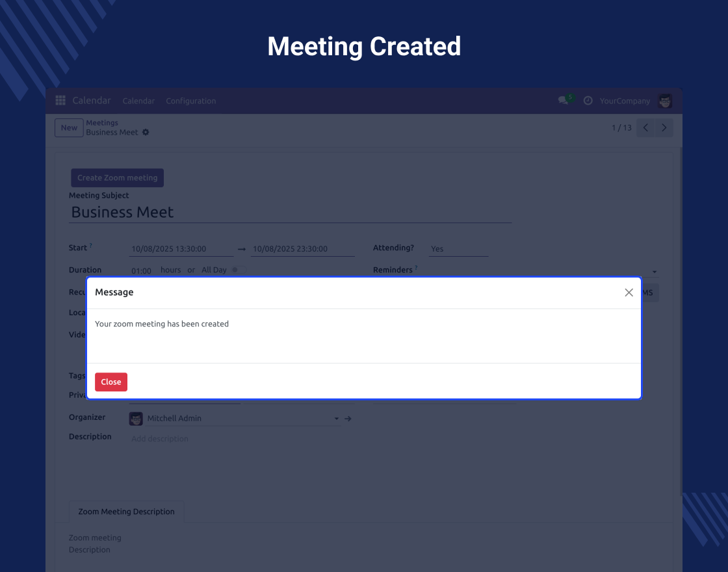This screenshot has height=572, width=728.
Task: Click the gear icon beside Business Meet
Action: [x=146, y=133]
